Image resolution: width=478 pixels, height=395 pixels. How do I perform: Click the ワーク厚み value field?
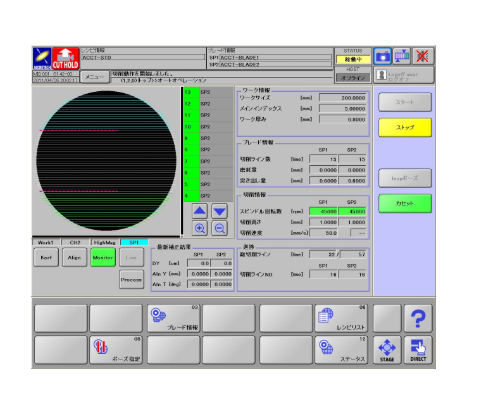343,119
